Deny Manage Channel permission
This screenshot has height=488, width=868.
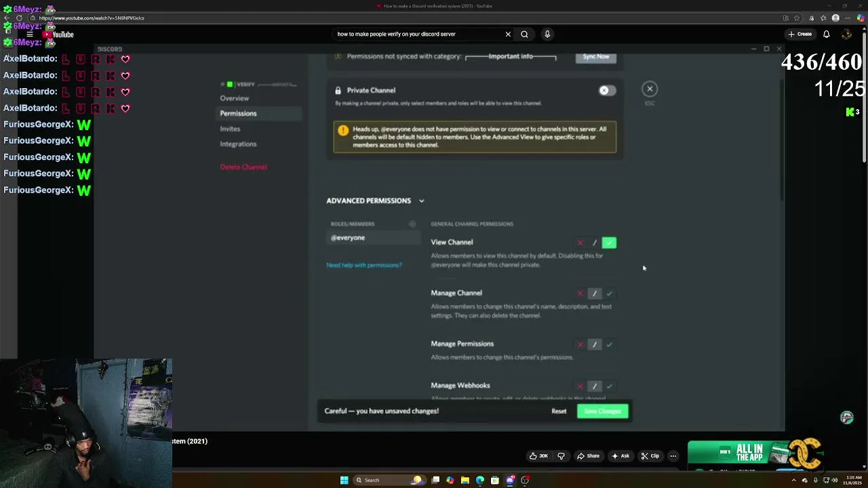[580, 293]
